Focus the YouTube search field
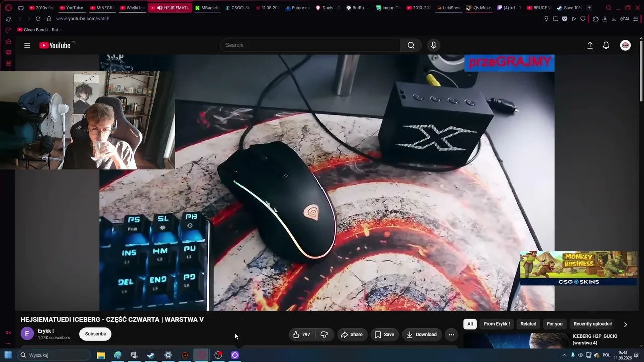 [310, 45]
